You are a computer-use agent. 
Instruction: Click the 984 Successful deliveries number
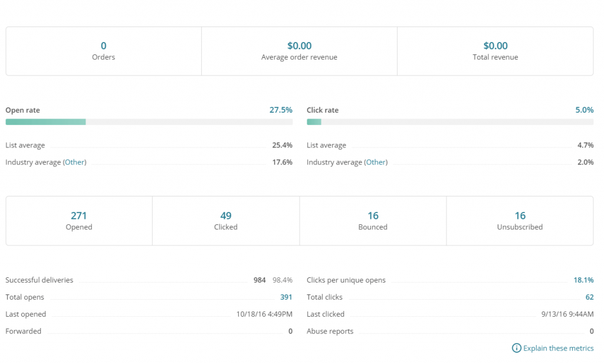pos(260,280)
